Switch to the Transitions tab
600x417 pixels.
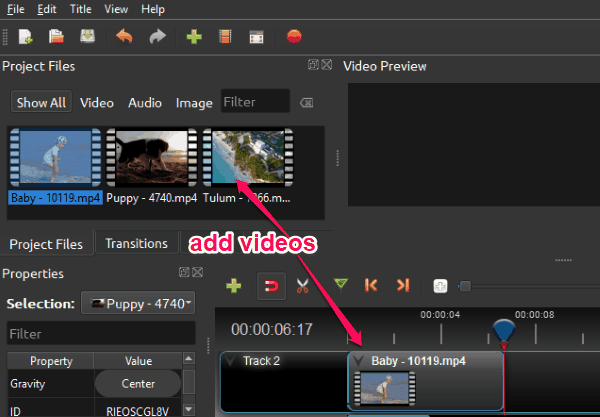point(137,243)
